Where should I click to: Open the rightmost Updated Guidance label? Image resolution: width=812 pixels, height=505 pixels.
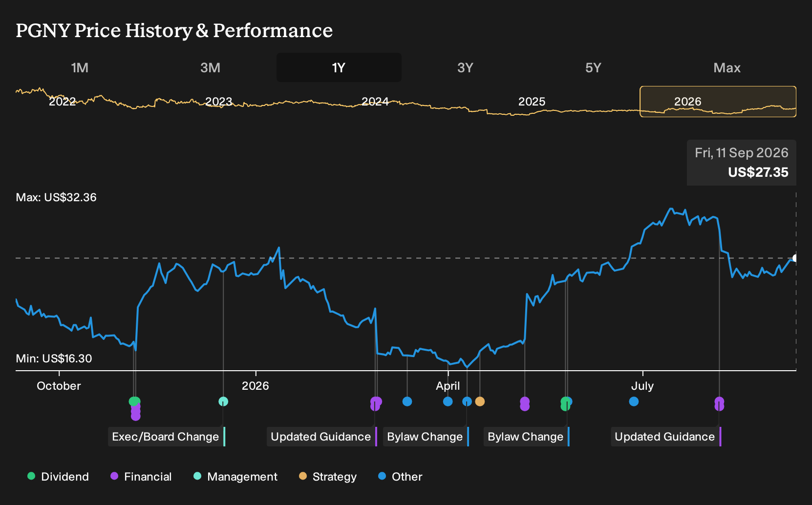(x=665, y=437)
